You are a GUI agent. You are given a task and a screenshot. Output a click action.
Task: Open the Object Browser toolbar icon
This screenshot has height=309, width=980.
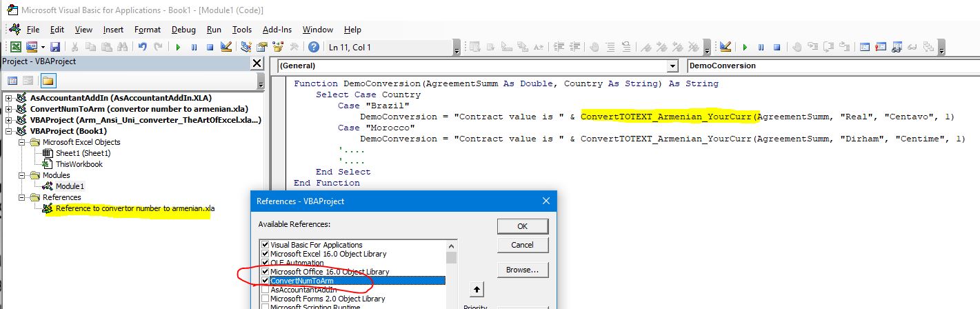pos(279,47)
